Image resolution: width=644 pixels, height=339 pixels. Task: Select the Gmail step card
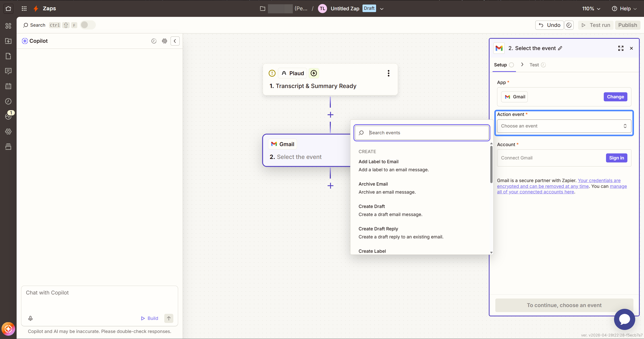pyautogui.click(x=306, y=150)
